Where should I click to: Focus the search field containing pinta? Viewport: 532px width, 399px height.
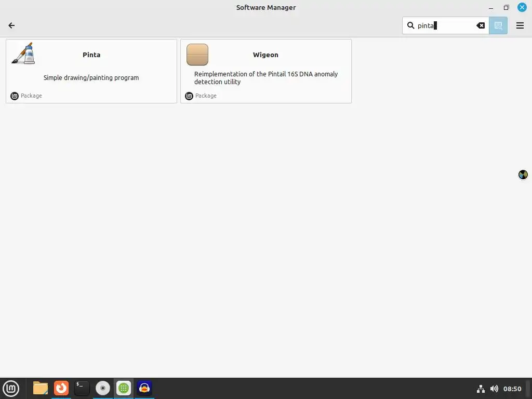click(445, 25)
